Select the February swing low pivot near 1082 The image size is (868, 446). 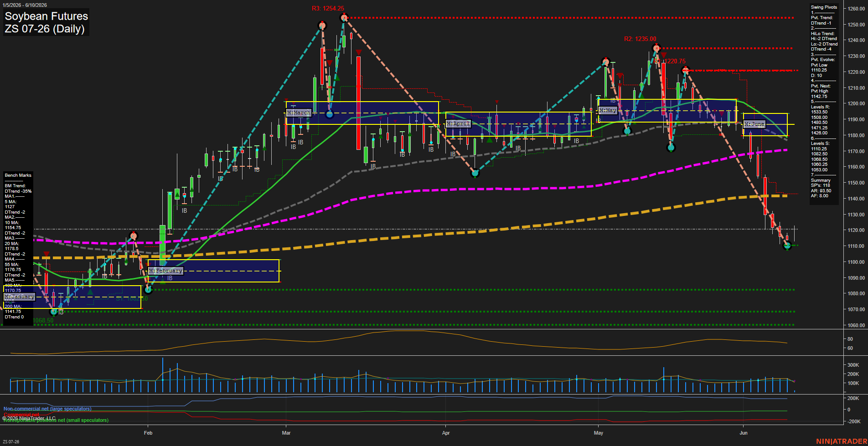click(x=148, y=289)
